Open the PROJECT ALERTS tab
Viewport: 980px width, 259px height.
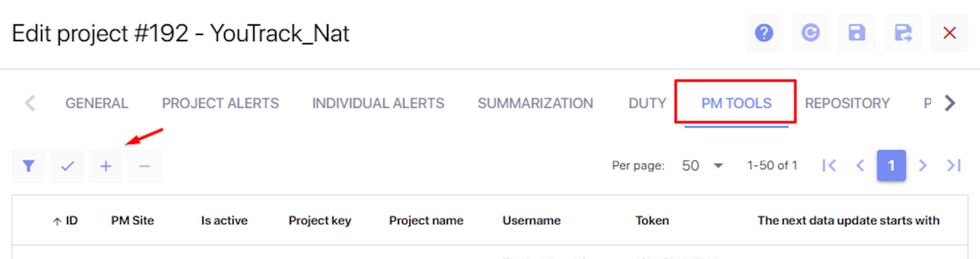pyautogui.click(x=221, y=103)
